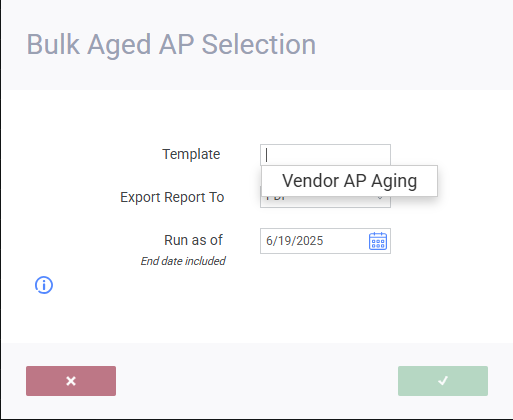
Task: Expand the Export Report To chevron
Action: click(380, 199)
